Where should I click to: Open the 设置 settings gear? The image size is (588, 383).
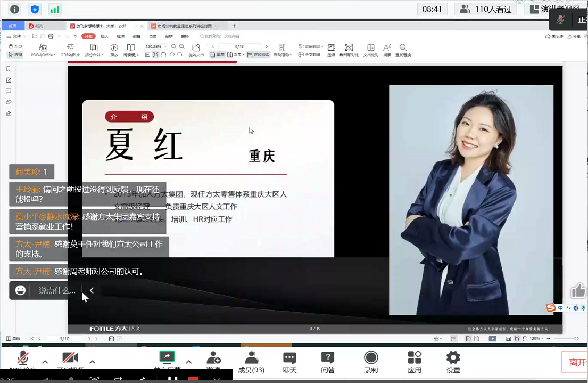coord(453,361)
